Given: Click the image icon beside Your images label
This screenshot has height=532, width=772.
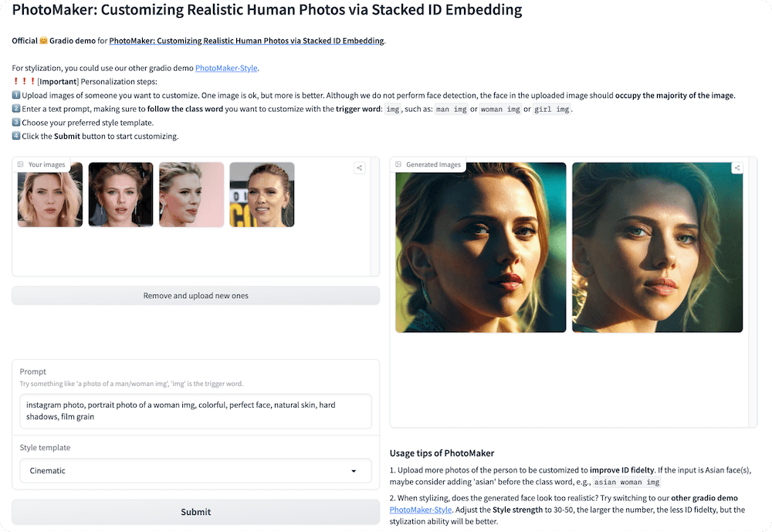Looking at the screenshot, I should 20,164.
